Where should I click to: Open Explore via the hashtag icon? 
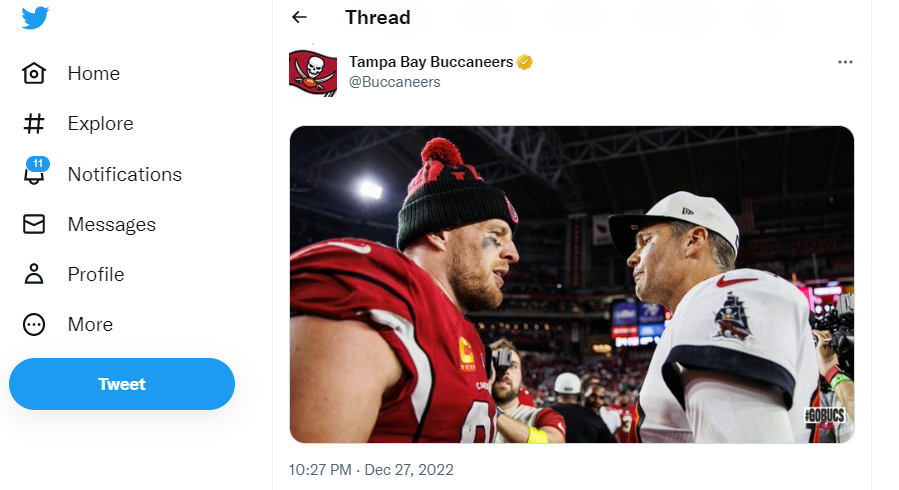click(34, 124)
